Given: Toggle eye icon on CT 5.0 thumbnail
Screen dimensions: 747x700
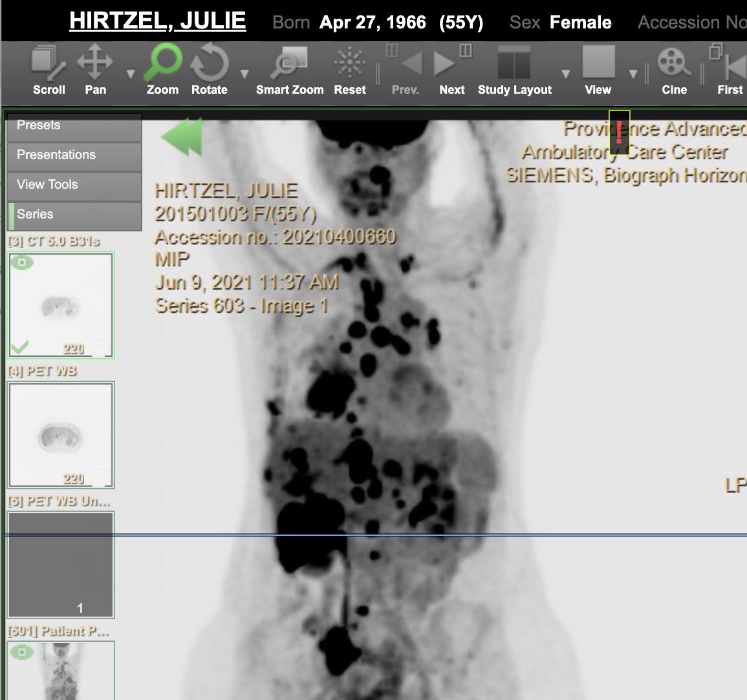Looking at the screenshot, I should click(22, 263).
